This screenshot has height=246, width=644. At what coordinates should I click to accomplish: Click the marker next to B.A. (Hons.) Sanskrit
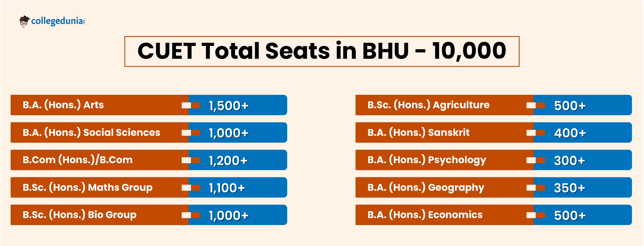(x=536, y=133)
